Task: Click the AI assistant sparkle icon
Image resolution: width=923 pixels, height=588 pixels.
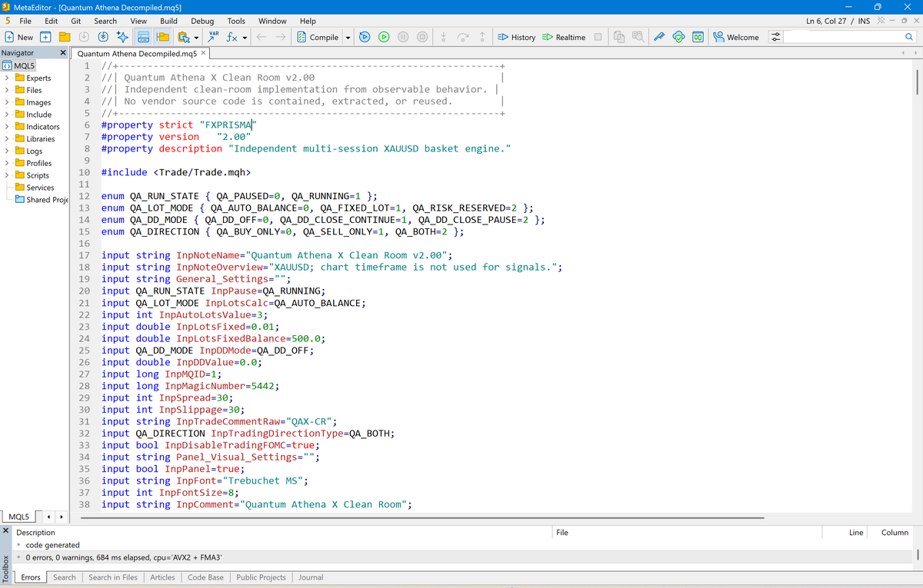Action: [122, 37]
